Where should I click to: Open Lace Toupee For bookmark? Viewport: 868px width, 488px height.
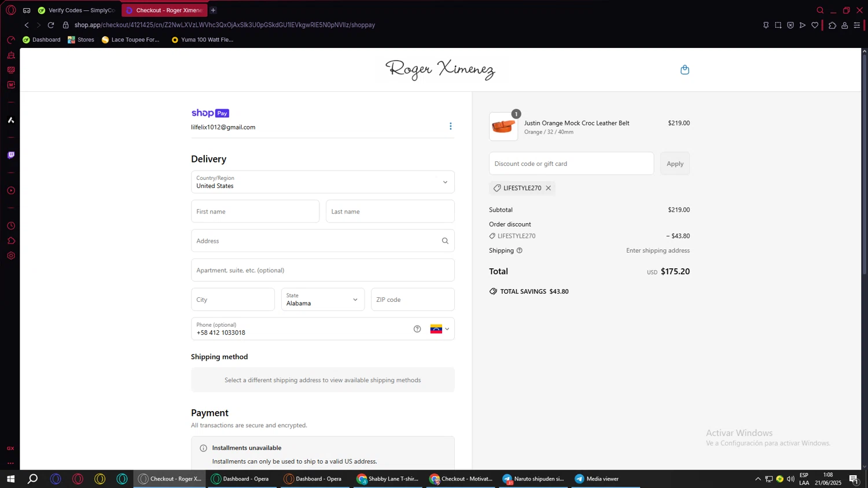pos(130,39)
